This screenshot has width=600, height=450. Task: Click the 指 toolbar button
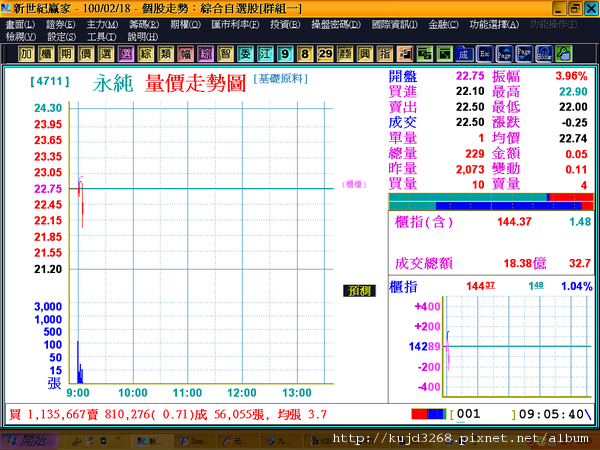[385, 54]
